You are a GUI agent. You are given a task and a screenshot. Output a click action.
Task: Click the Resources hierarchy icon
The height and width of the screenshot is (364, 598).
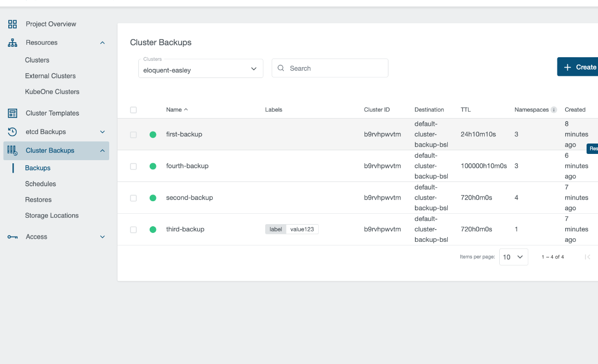click(x=12, y=43)
